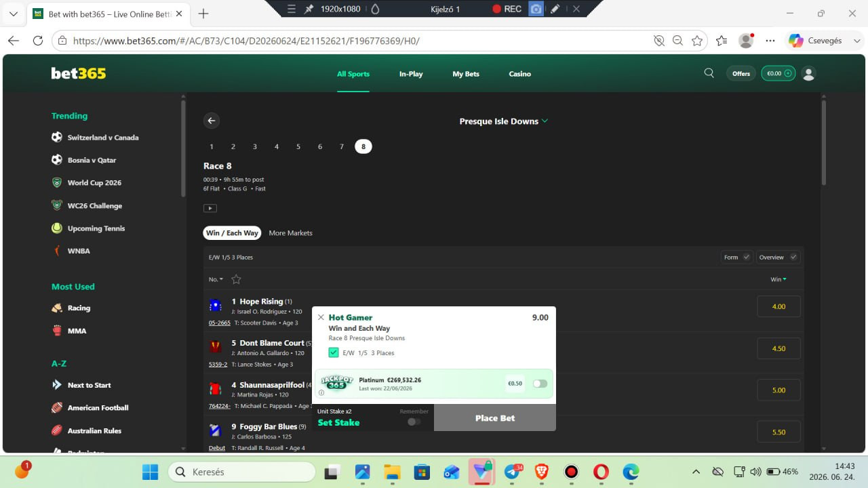The height and width of the screenshot is (488, 868).
Task: Open the Win column dropdown
Action: click(x=778, y=279)
